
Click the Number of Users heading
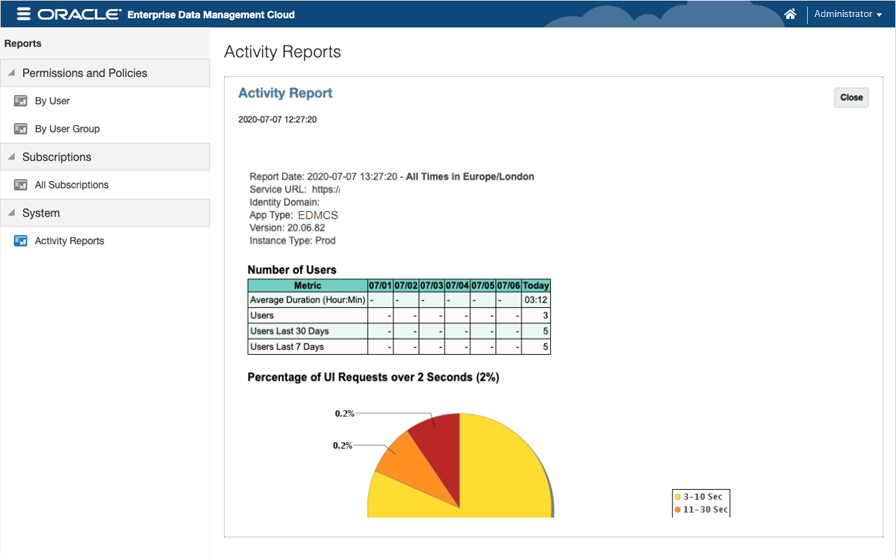coord(291,270)
